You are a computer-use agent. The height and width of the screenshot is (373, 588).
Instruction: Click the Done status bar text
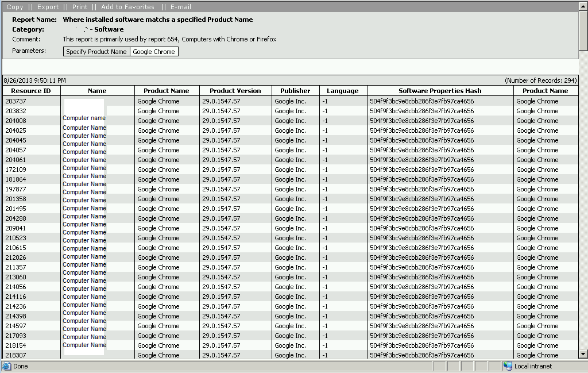tap(20, 366)
